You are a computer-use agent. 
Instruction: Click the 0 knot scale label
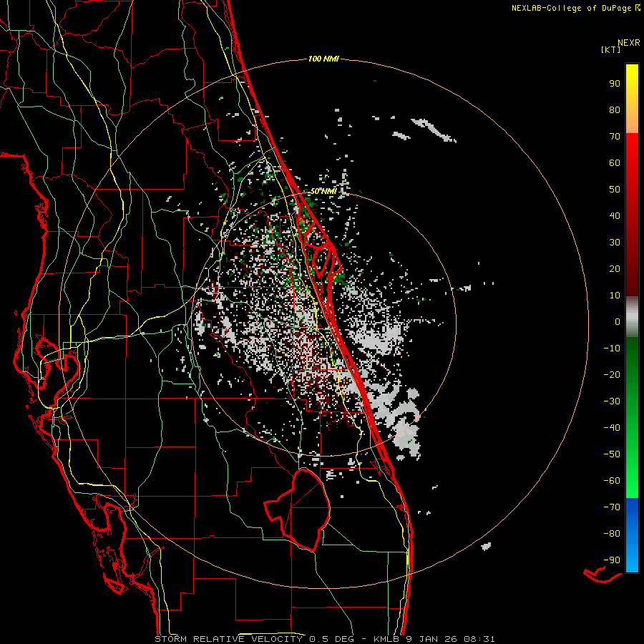[x=618, y=321]
